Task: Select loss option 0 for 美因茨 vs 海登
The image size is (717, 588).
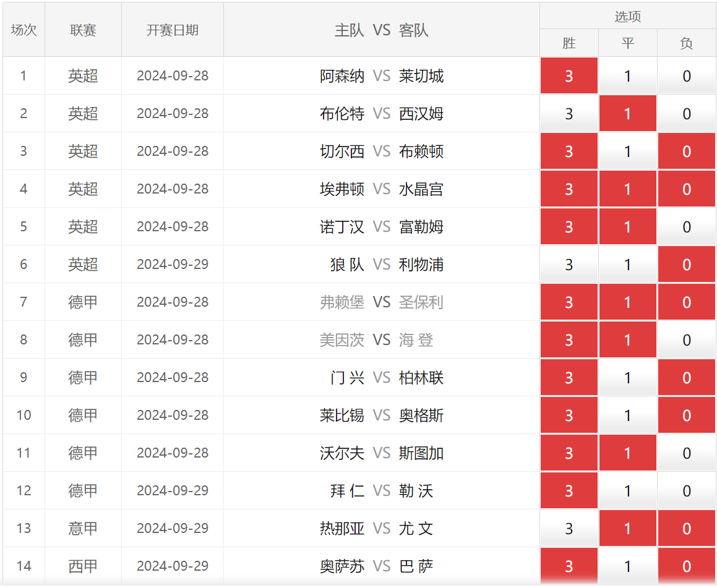Action: click(686, 340)
